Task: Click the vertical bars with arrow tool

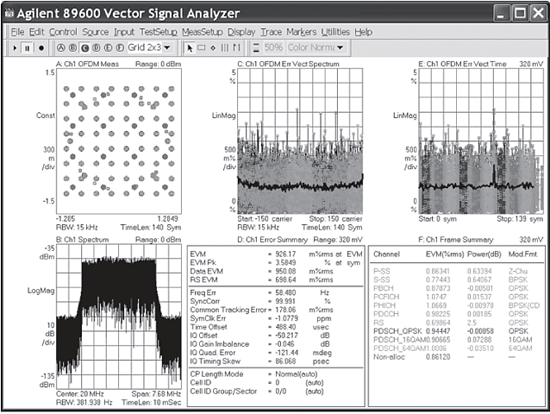Action: 236,48
